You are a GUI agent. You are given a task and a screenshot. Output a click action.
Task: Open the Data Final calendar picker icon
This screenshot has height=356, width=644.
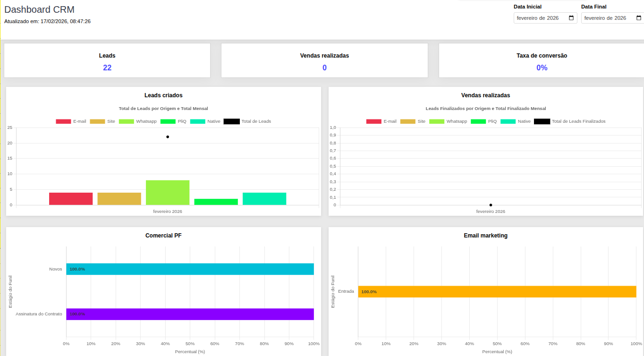639,18
